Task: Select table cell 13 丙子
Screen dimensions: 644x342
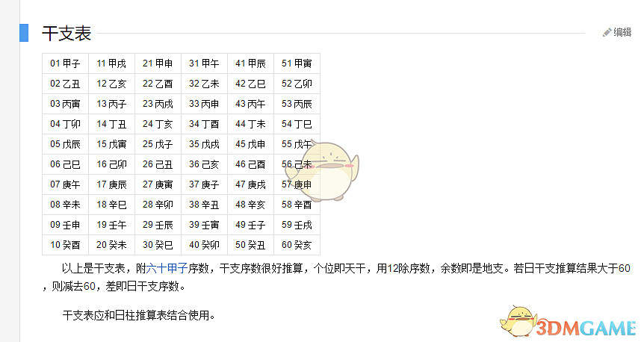Action: [x=112, y=104]
